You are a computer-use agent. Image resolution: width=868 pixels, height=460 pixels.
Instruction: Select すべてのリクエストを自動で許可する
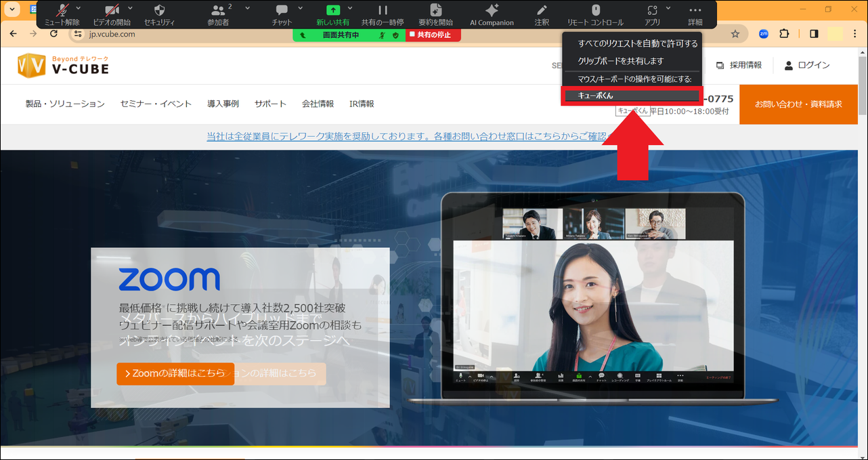click(632, 43)
